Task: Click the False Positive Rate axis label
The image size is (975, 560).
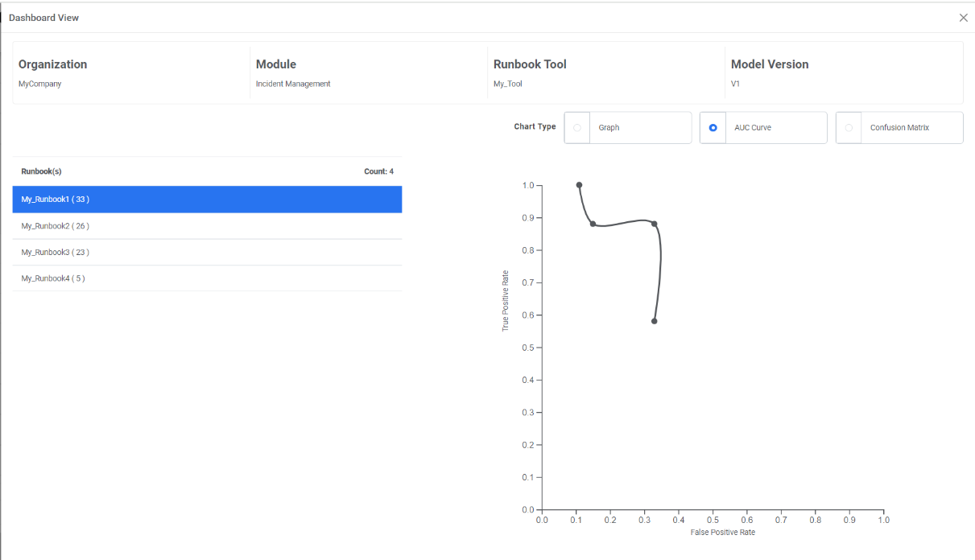Action: (x=722, y=533)
